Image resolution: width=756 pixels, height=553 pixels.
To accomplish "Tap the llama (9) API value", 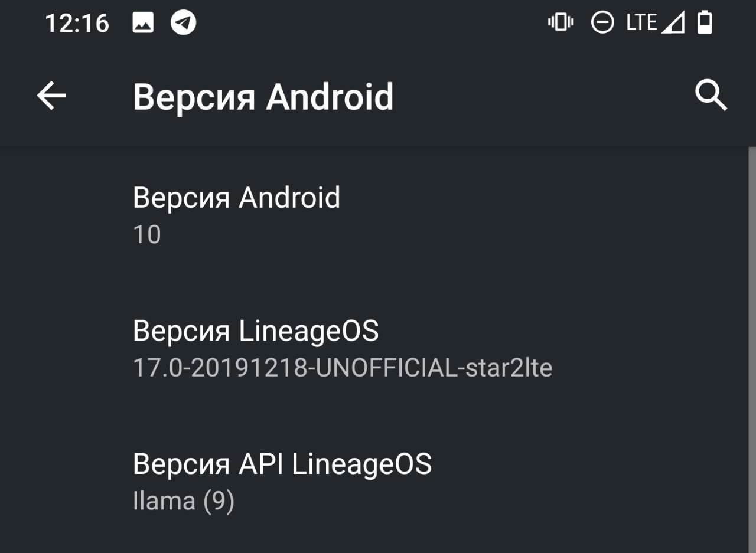I will [x=184, y=501].
